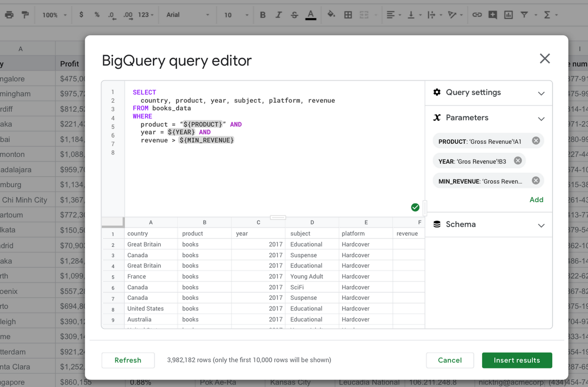The image size is (588, 387).
Task: Open the text color picker
Action: (x=311, y=15)
